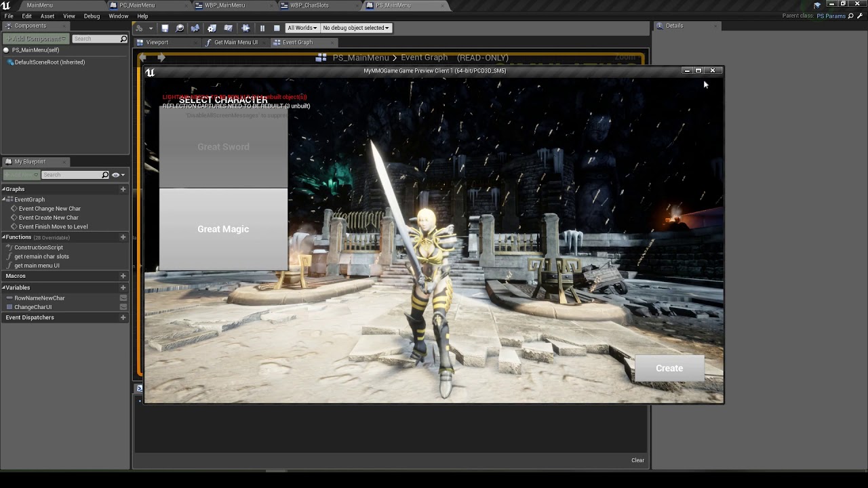
Task: Add a new graph with plus icon
Action: coord(123,189)
